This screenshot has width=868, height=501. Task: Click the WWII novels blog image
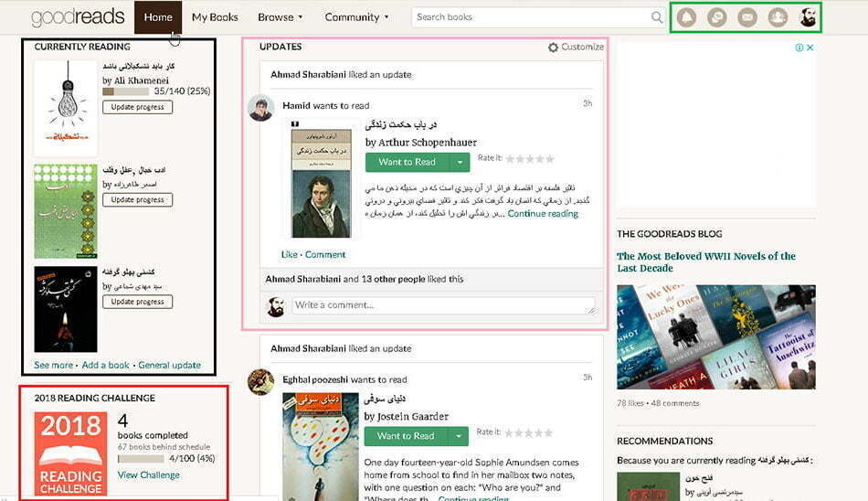[x=716, y=337]
